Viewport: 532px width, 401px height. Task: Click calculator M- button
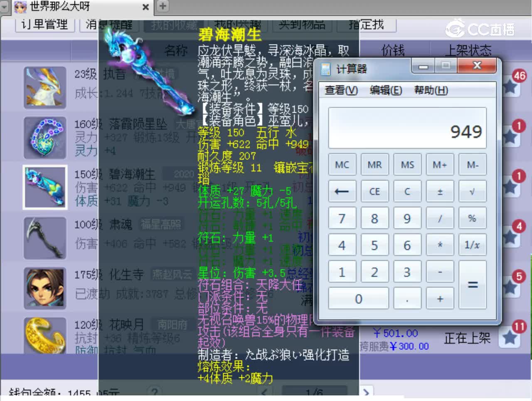click(x=473, y=165)
